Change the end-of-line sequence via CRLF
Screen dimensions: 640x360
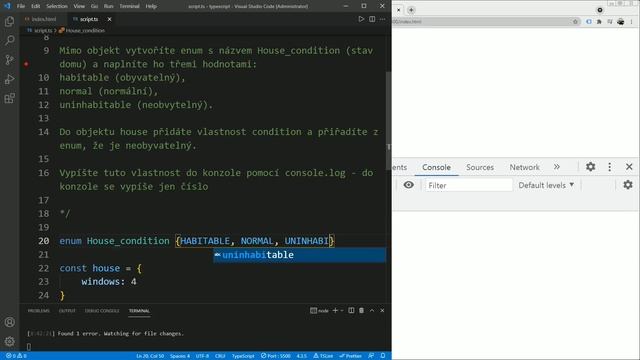click(x=220, y=356)
